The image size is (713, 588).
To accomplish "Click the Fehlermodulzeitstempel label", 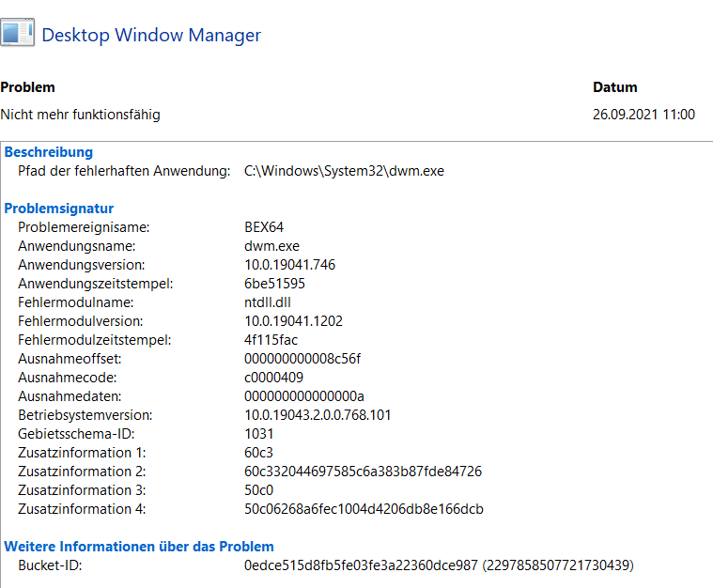I will coord(95,340).
